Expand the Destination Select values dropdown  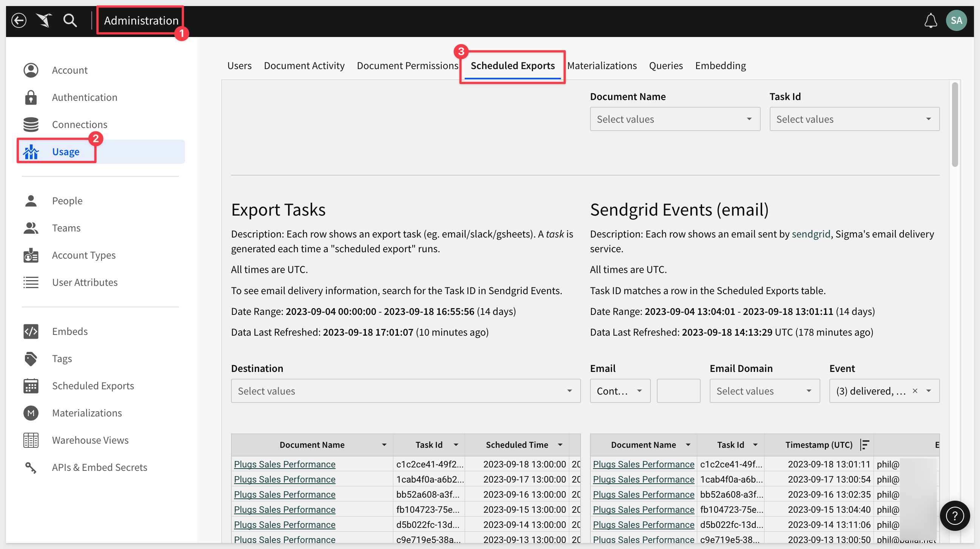point(405,391)
